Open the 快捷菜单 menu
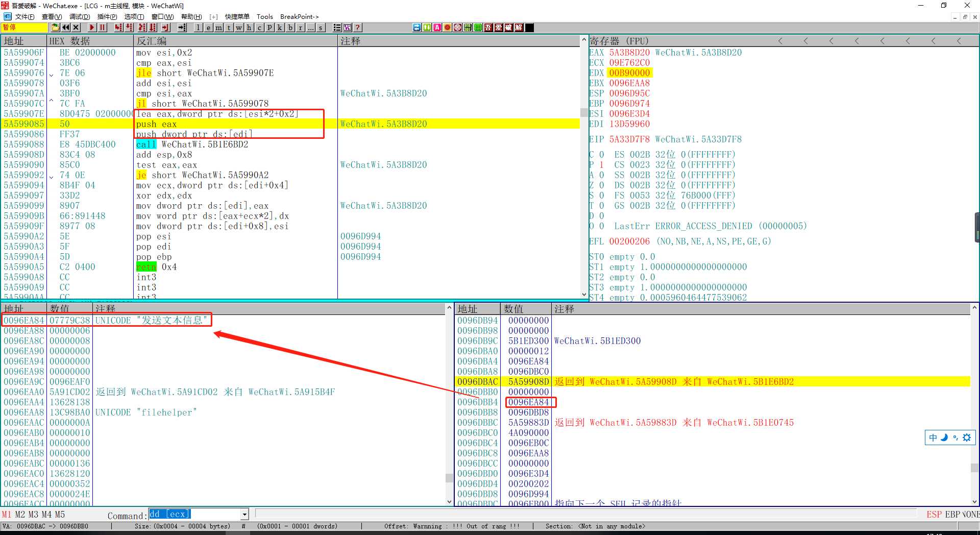Screen dimensions: 980x535 point(237,17)
